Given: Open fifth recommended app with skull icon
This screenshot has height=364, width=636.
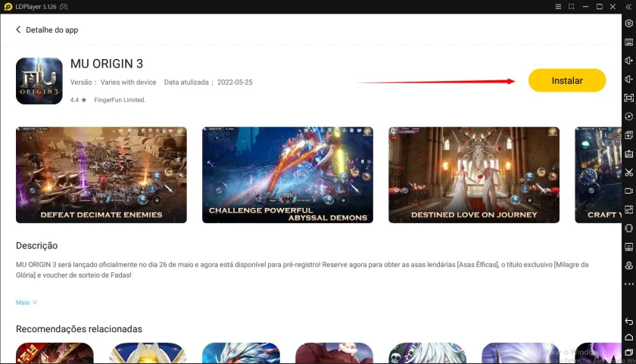Looking at the screenshot, I should (428, 353).
